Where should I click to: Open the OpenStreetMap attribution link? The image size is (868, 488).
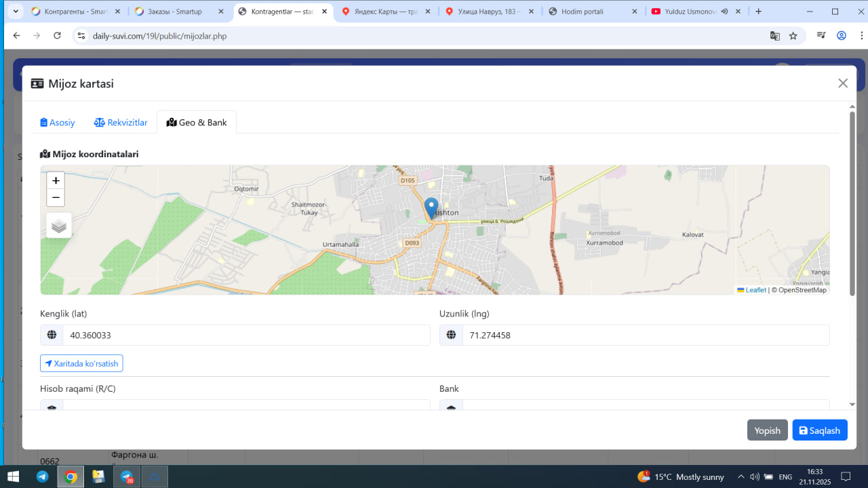pyautogui.click(x=802, y=290)
